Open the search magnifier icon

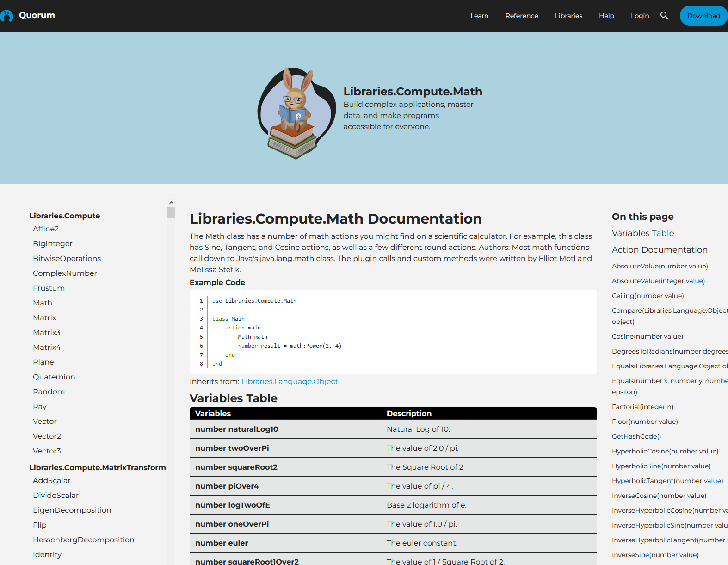click(x=665, y=16)
